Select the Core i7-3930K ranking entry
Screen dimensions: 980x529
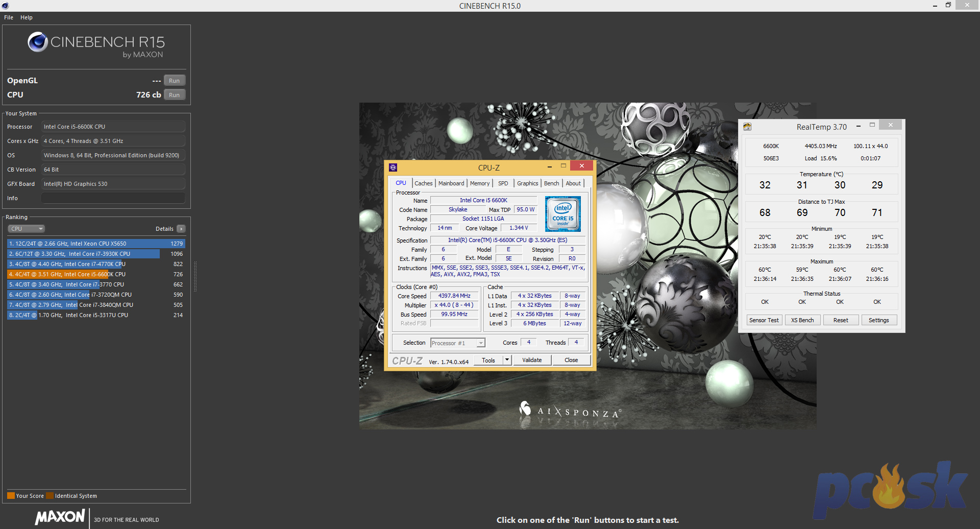pos(96,254)
